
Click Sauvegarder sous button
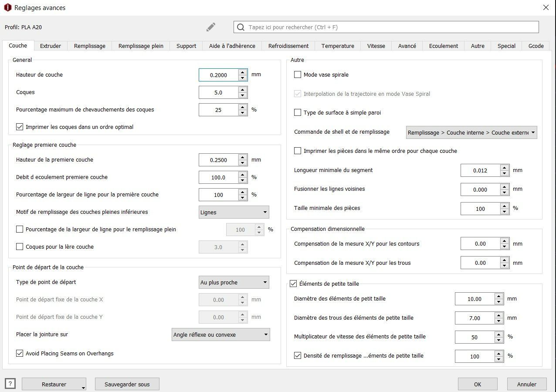tap(127, 384)
